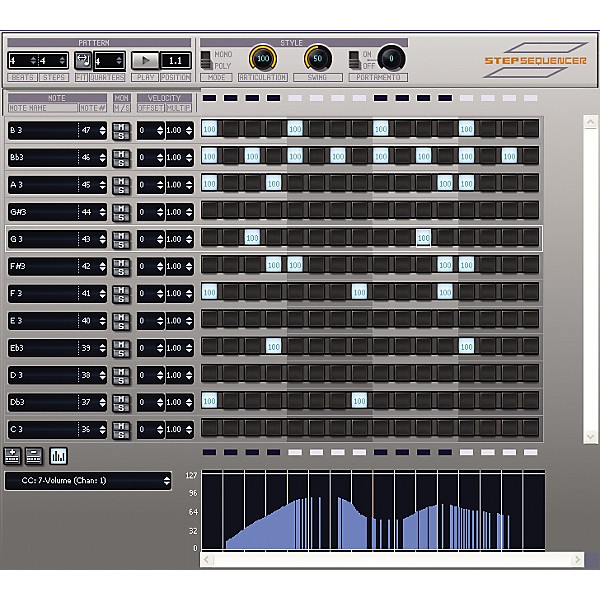Image resolution: width=600 pixels, height=600 pixels.
Task: Toggle the first step in Db3 row
Action: (x=209, y=401)
